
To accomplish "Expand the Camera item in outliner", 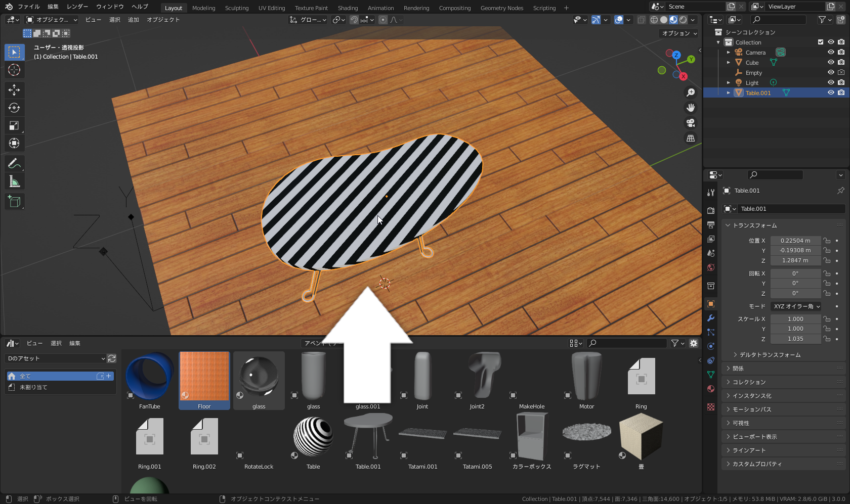I will (x=728, y=52).
